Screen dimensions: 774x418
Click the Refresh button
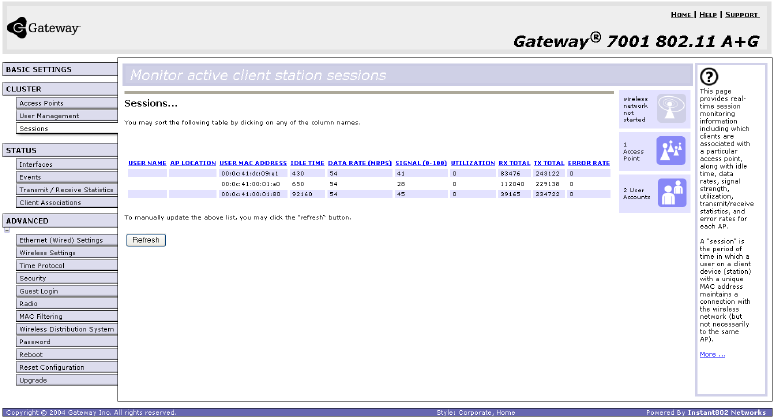coord(146,240)
